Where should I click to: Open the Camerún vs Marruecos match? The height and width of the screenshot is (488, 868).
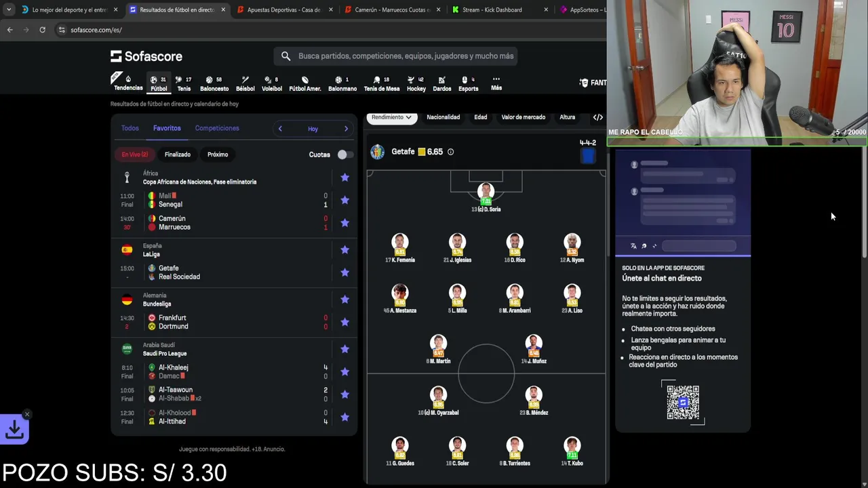point(234,223)
